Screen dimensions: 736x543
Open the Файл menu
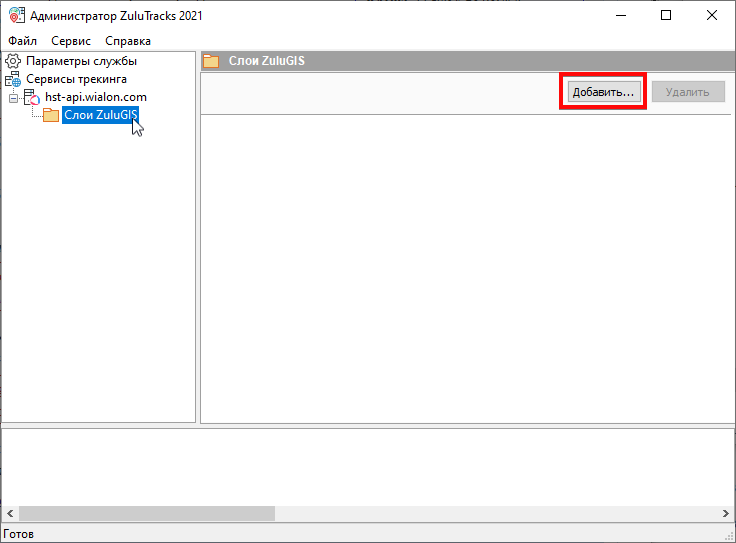[22, 41]
